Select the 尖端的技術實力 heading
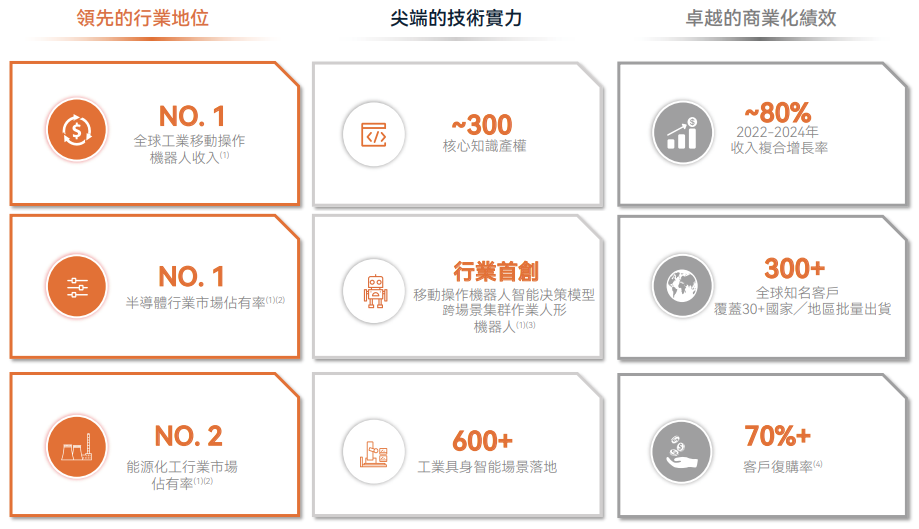Screen dimensions: 919x529 (x=456, y=18)
